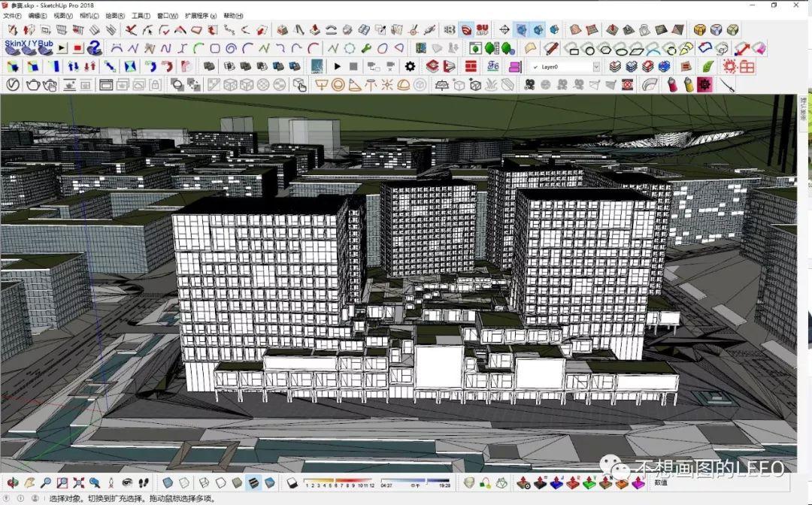Viewport: 812px width, 505px height.
Task: Click the V-Ray teapot render icon
Action: click(32, 85)
